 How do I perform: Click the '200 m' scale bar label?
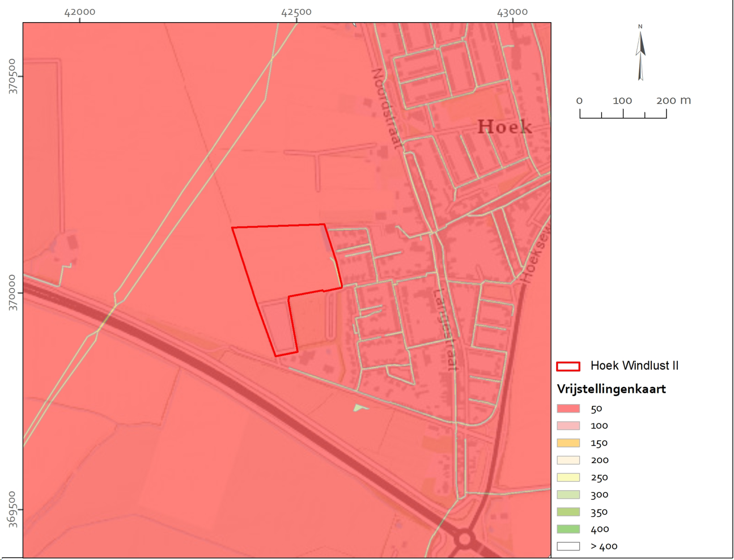click(x=673, y=100)
